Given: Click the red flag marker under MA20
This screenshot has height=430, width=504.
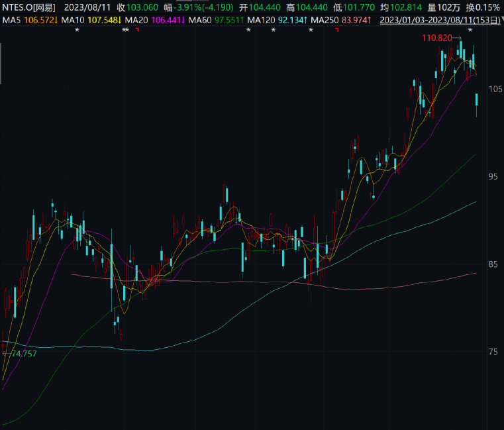Looking at the screenshot, I should click(x=137, y=30).
